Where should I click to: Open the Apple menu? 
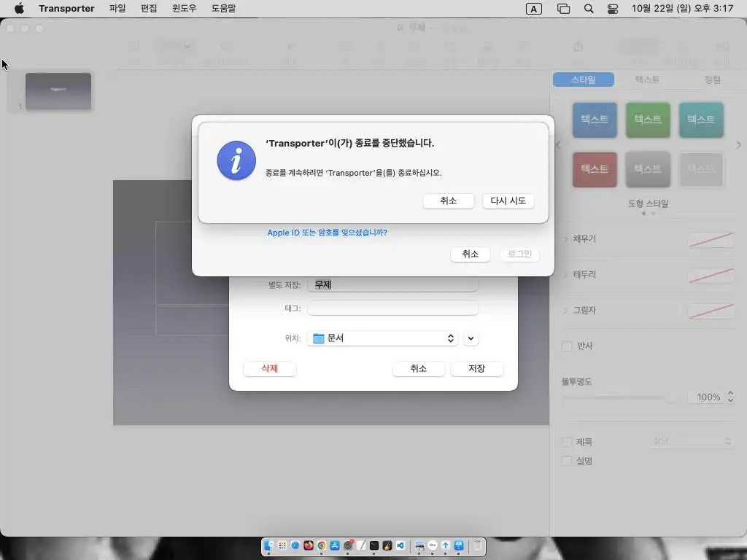tap(18, 8)
